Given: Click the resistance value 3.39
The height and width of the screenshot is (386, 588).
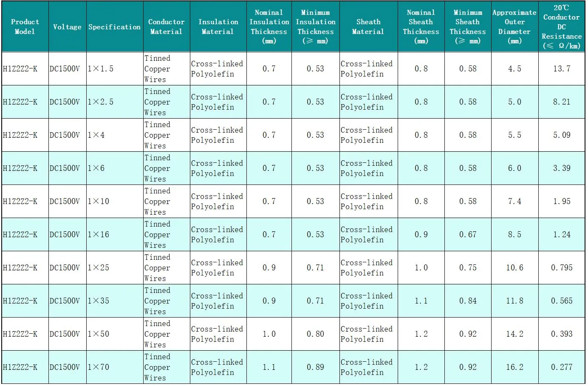Looking at the screenshot, I should pyautogui.click(x=562, y=168).
